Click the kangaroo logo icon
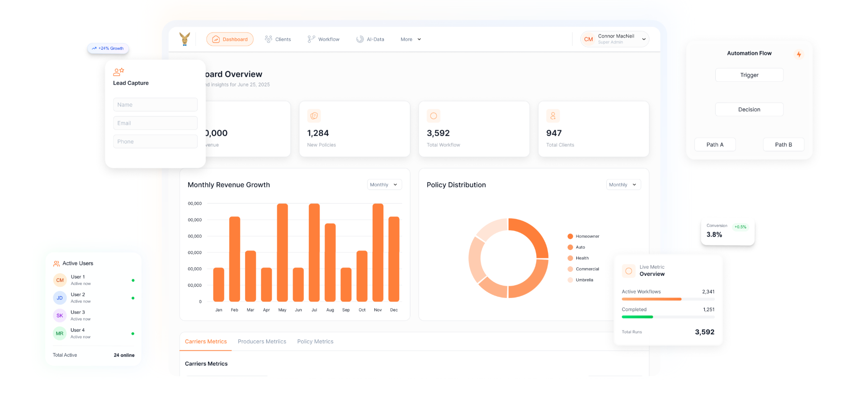Viewport: 868px width, 397px height. coord(184,39)
